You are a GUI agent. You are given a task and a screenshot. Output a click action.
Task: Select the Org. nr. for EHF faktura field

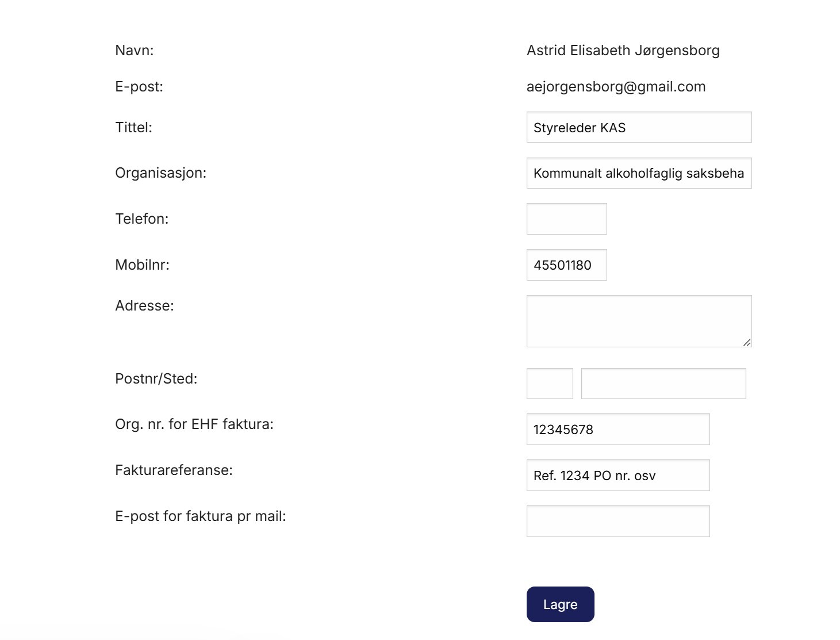click(618, 429)
